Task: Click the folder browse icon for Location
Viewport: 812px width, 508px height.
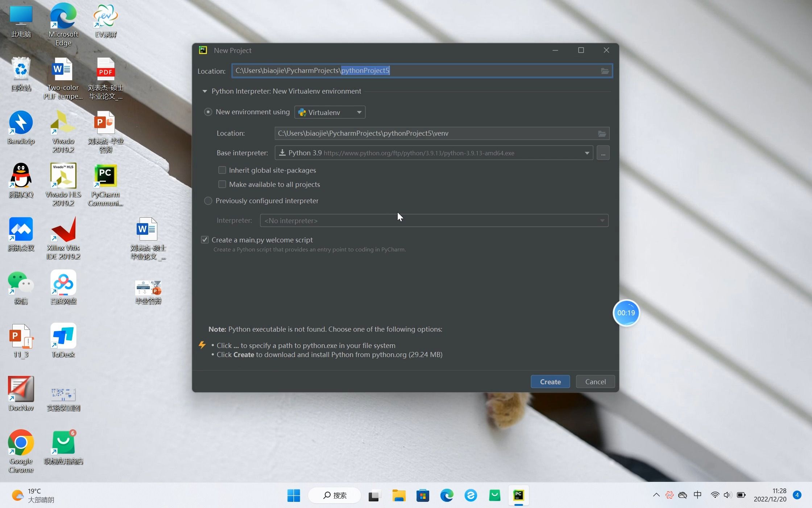Action: click(605, 71)
